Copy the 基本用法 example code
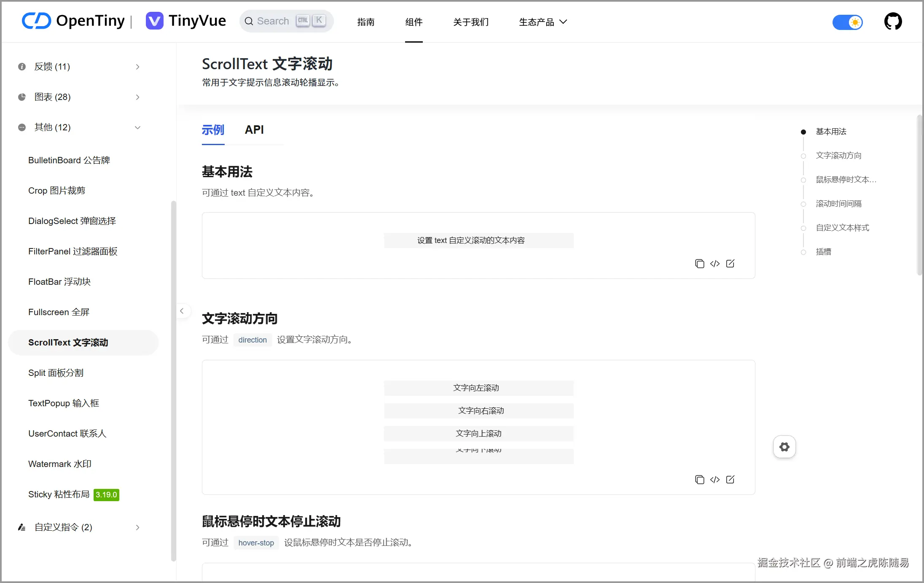The width and height of the screenshot is (924, 583). click(x=699, y=263)
